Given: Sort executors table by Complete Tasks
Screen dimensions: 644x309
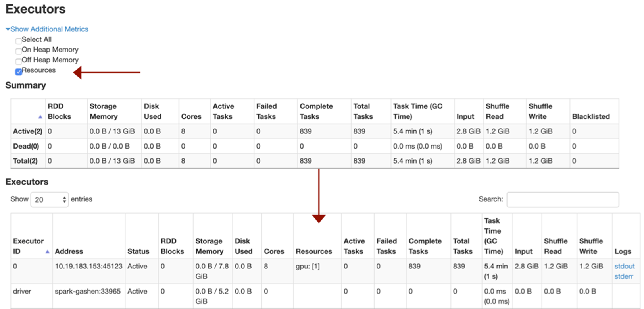Looking at the screenshot, I should (425, 246).
